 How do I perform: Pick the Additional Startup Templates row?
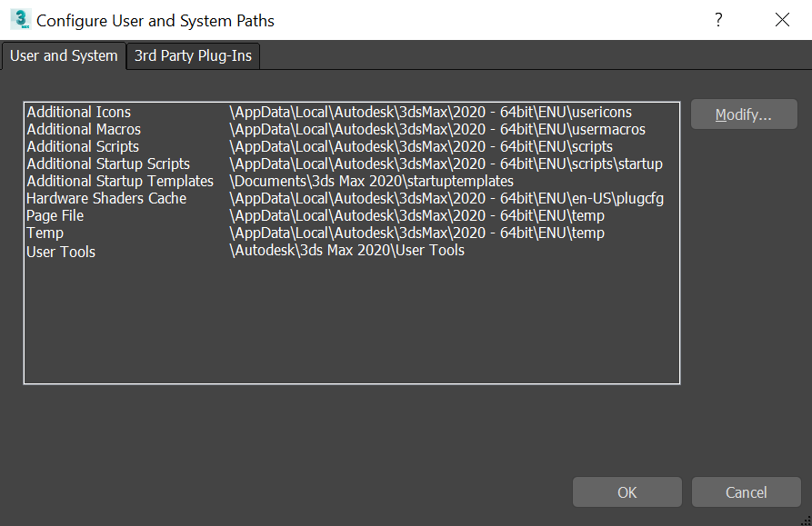tap(120, 182)
